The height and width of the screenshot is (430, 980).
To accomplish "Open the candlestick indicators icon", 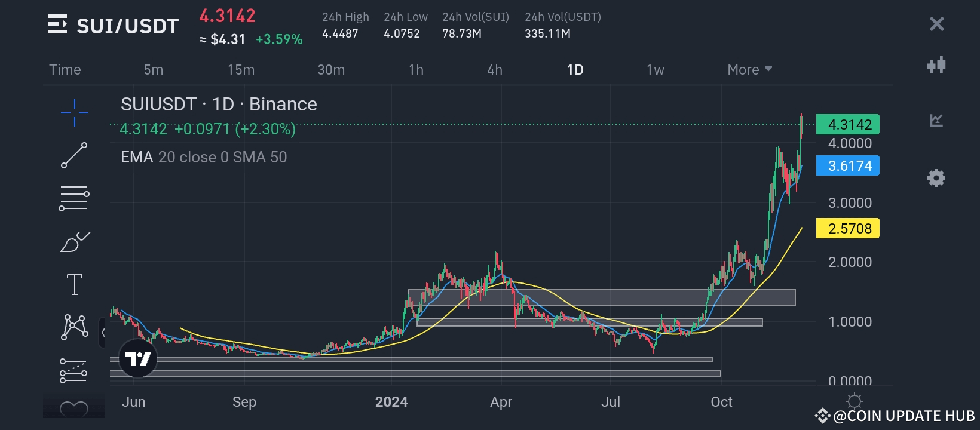I will [936, 64].
